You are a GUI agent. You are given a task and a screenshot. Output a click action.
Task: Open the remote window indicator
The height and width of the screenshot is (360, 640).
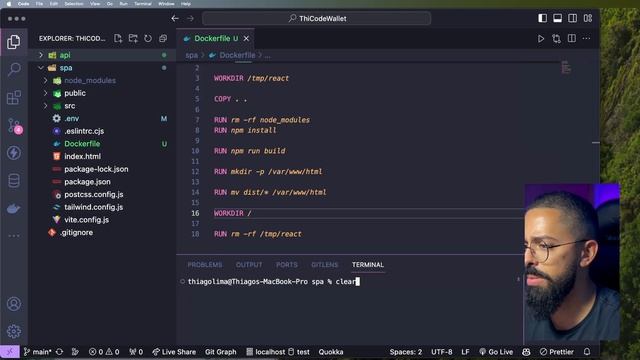(10, 351)
